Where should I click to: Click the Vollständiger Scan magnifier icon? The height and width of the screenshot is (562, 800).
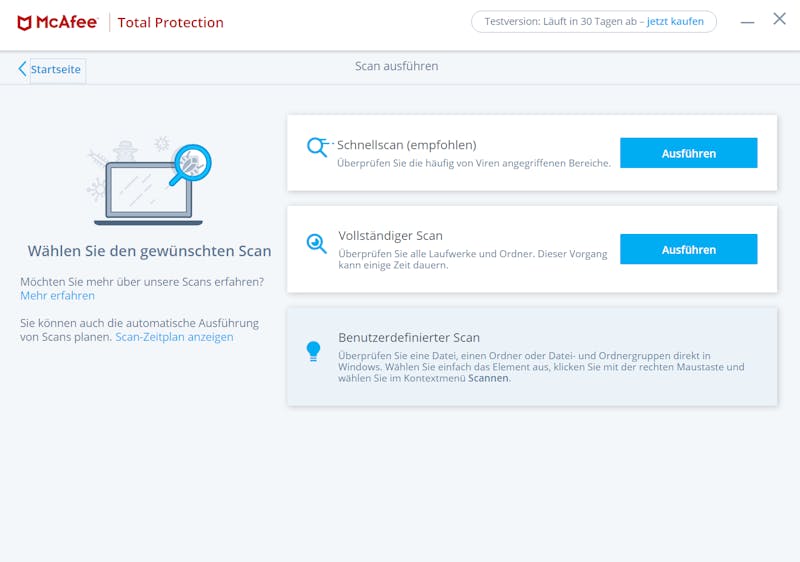[316, 243]
